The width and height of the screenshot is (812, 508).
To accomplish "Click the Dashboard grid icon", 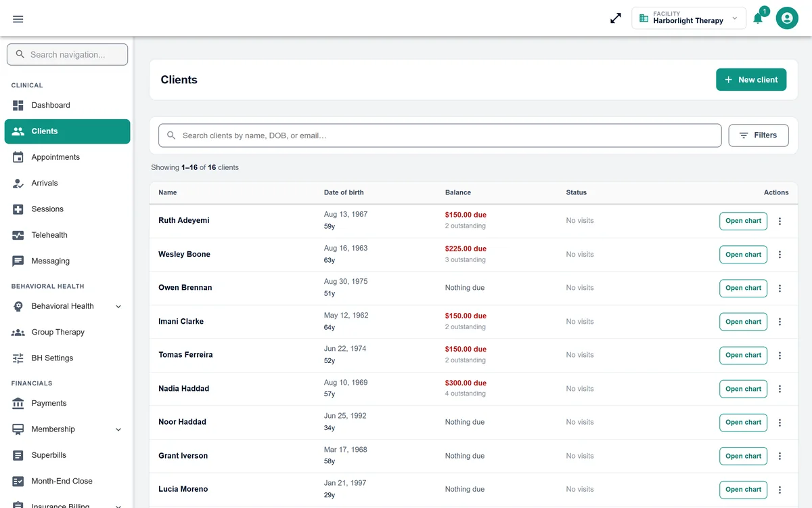I will pos(18,105).
